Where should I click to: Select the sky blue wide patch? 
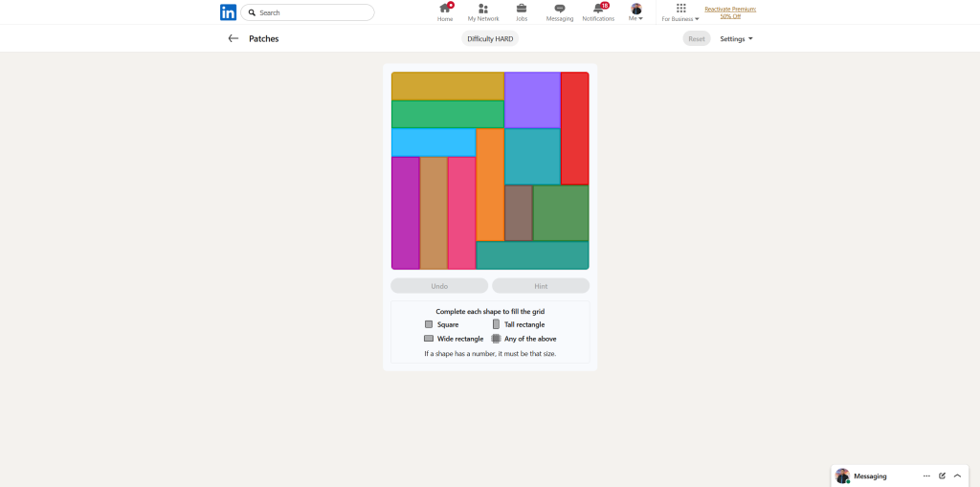point(434,143)
